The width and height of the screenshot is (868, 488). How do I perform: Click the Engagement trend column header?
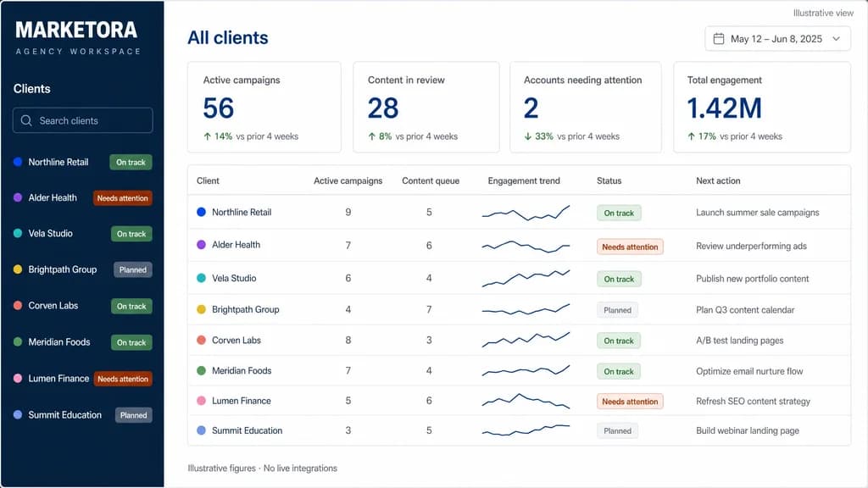(524, 180)
